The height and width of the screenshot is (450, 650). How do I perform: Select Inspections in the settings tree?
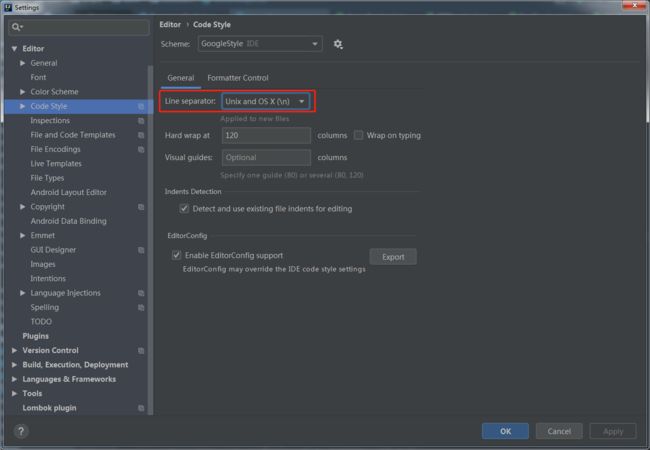(x=50, y=121)
